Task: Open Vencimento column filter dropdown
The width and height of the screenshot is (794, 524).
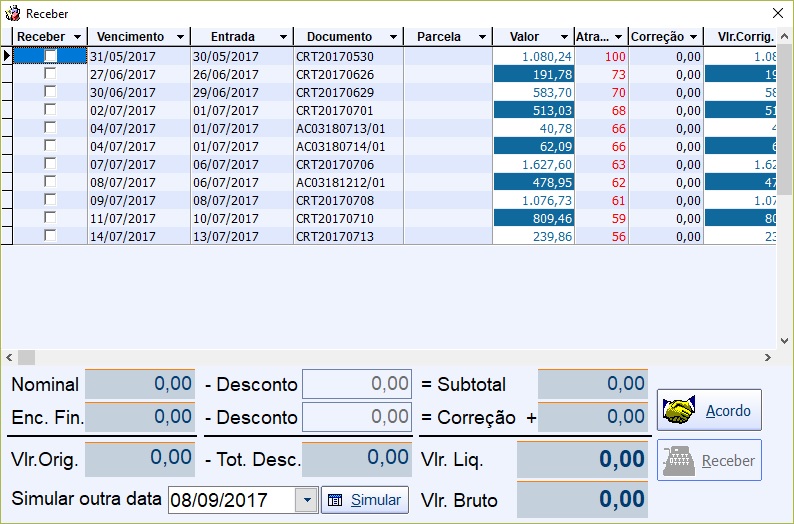Action: pos(180,37)
